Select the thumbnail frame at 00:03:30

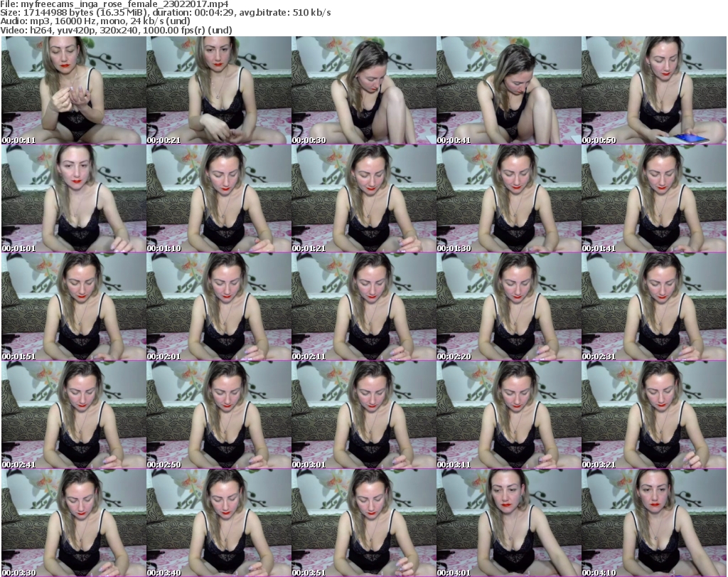click(x=74, y=523)
